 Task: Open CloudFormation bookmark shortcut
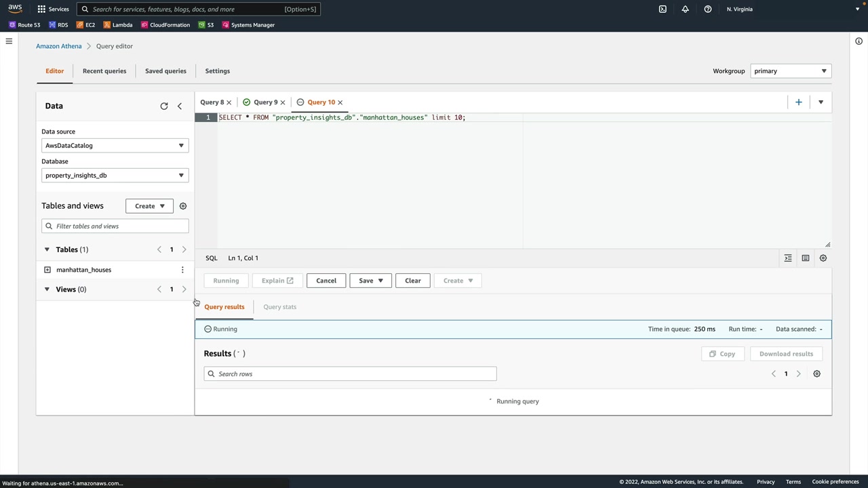point(165,25)
